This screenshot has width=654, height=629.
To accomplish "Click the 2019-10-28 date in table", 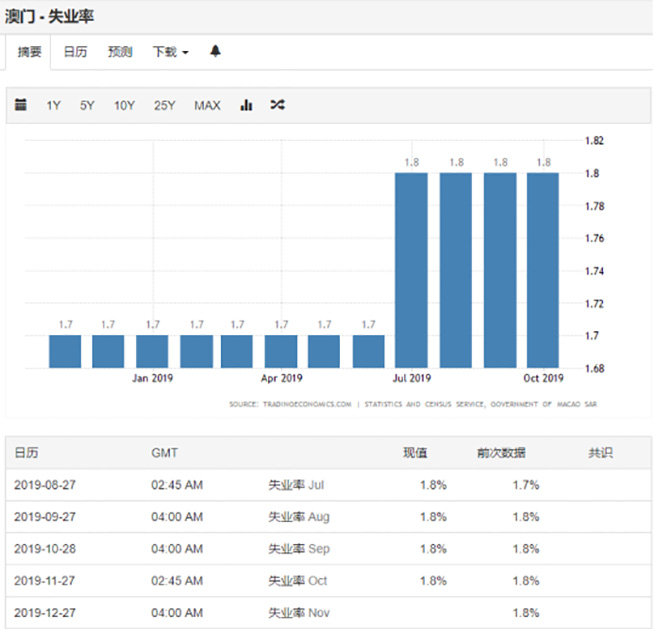I will [x=46, y=549].
